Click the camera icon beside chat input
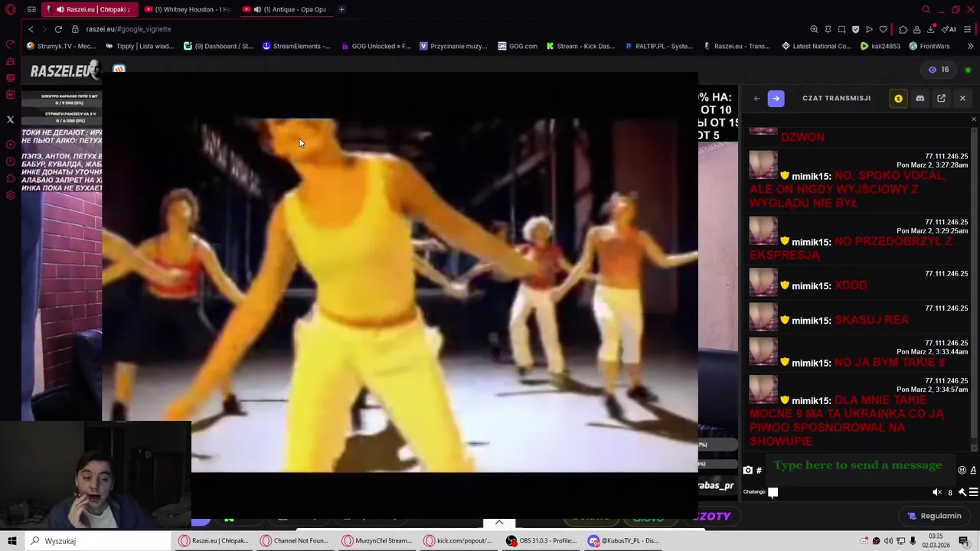 point(748,471)
